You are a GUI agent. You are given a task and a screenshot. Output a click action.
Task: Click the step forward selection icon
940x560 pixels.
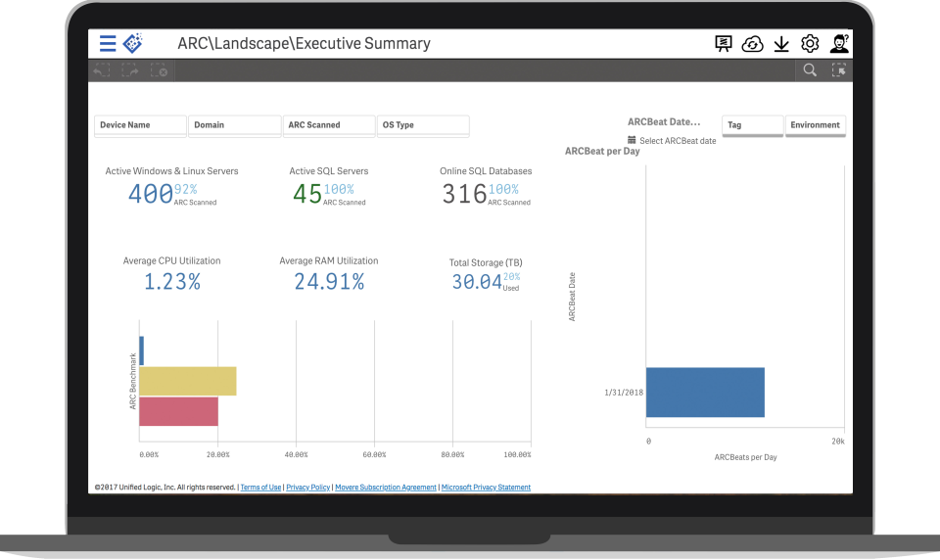pos(130,70)
